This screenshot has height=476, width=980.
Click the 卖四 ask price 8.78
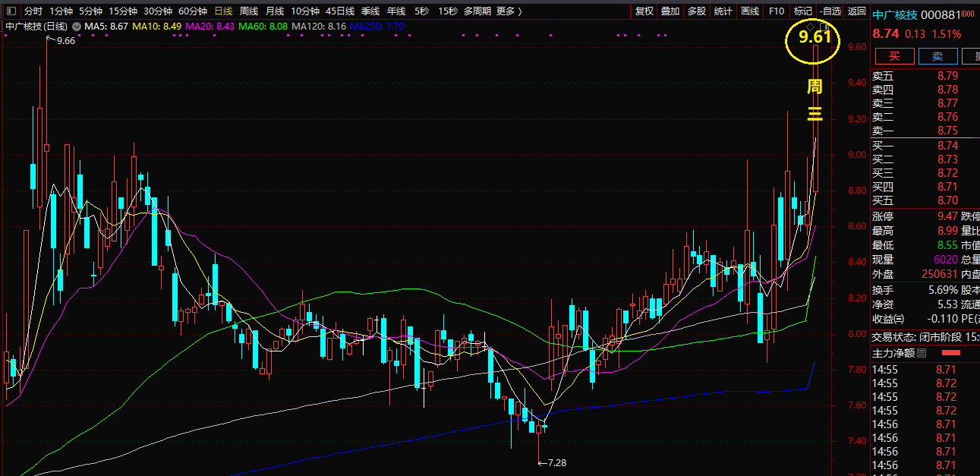(947, 90)
